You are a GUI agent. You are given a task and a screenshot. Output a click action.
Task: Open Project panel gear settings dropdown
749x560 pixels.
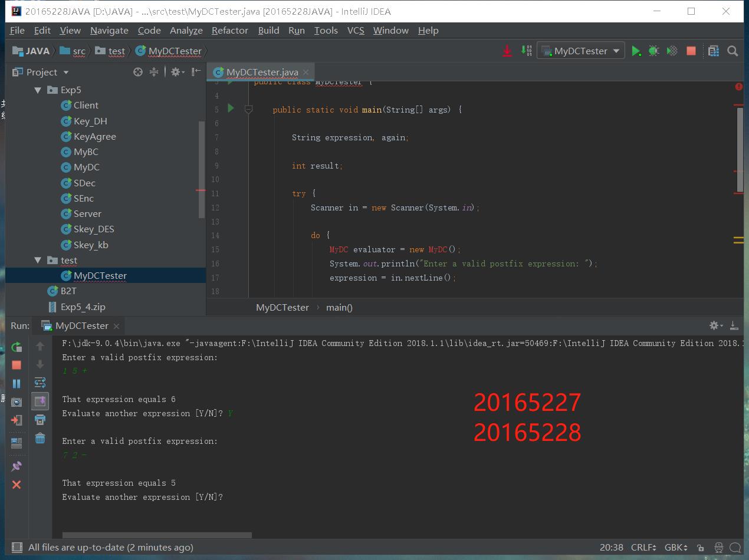point(178,72)
